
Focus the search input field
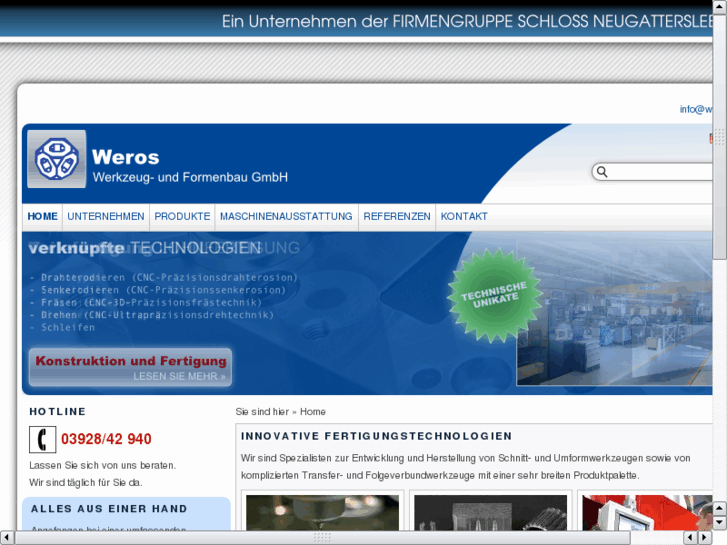point(652,172)
